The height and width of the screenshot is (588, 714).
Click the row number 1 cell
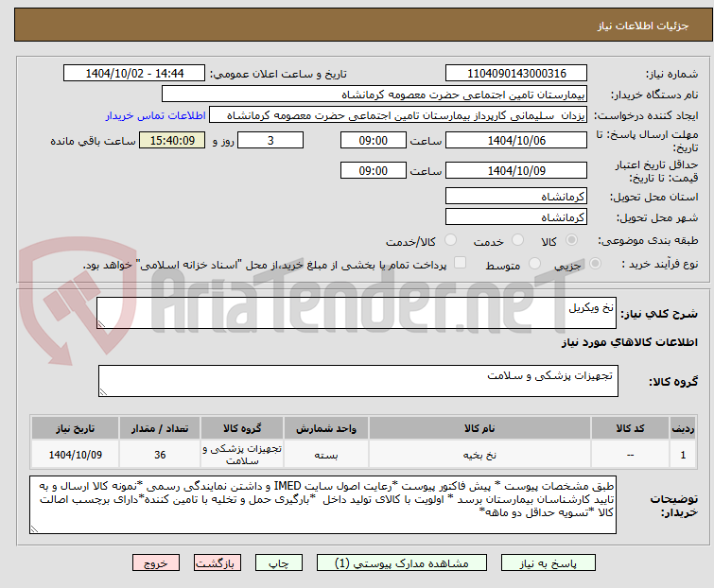[683, 454]
